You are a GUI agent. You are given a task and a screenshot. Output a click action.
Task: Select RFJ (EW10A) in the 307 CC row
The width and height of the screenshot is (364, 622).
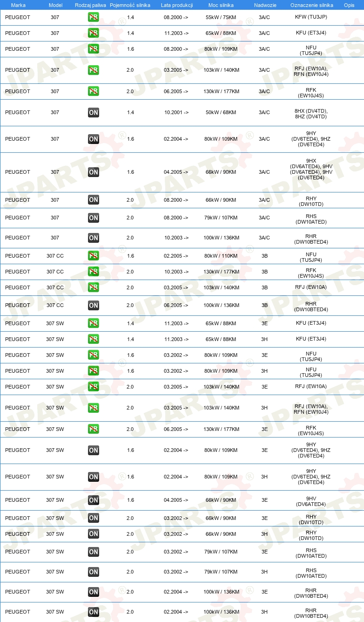(311, 287)
